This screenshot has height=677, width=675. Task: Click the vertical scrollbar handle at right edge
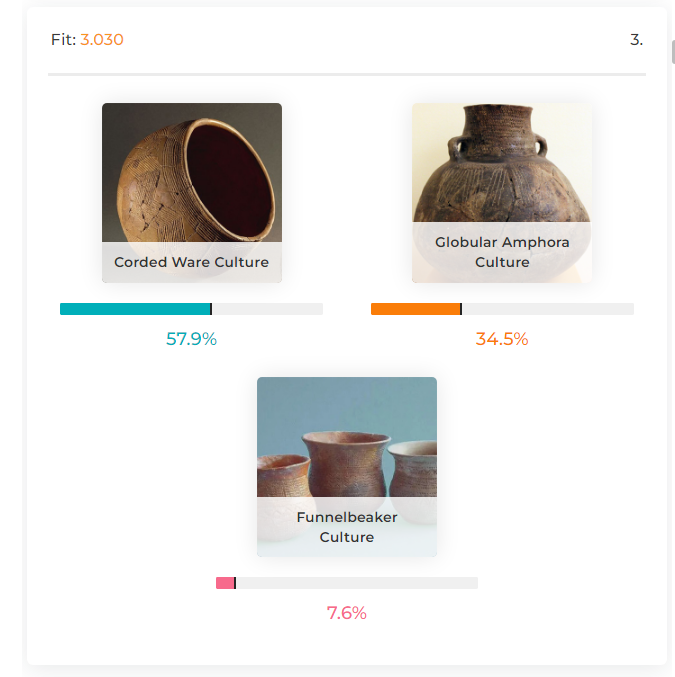(x=673, y=52)
